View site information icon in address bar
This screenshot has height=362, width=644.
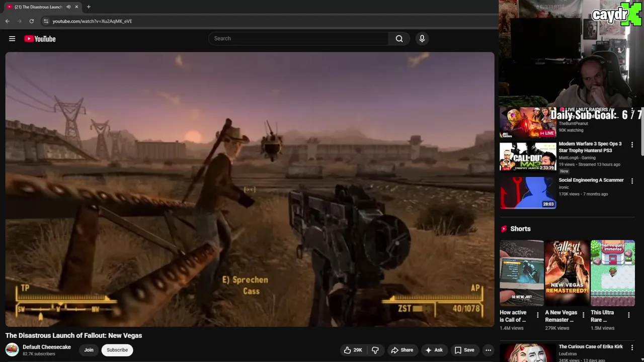click(46, 21)
